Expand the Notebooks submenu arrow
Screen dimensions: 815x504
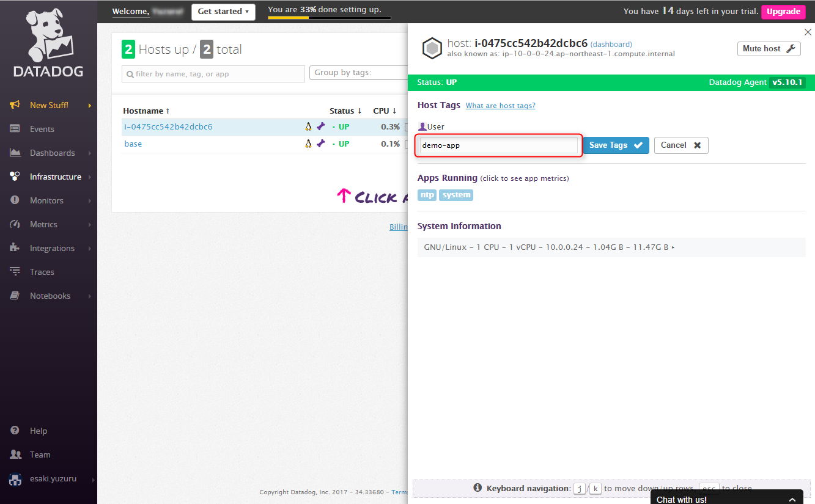coord(90,296)
